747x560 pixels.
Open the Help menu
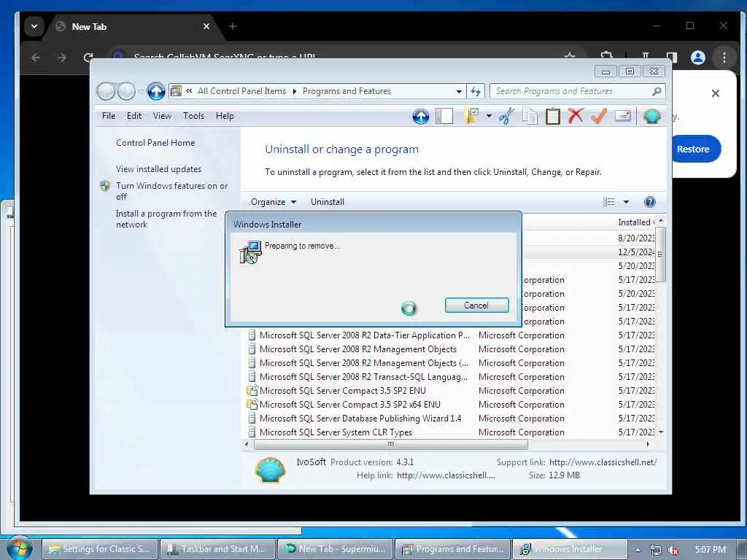click(x=225, y=116)
